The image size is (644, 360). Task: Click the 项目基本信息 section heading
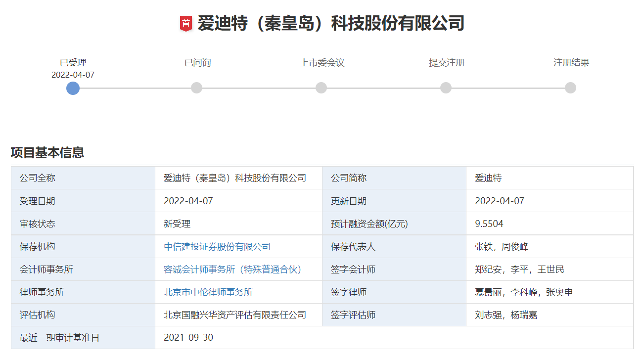coord(47,152)
